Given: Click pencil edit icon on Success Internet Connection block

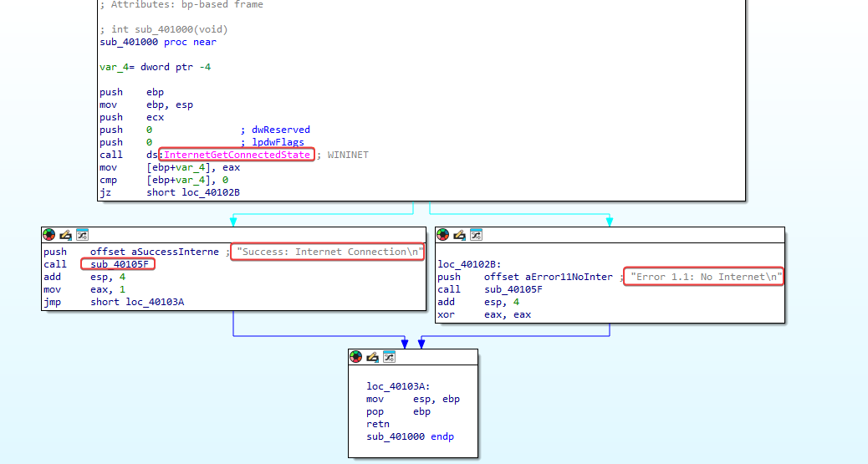Looking at the screenshot, I should (x=66, y=235).
